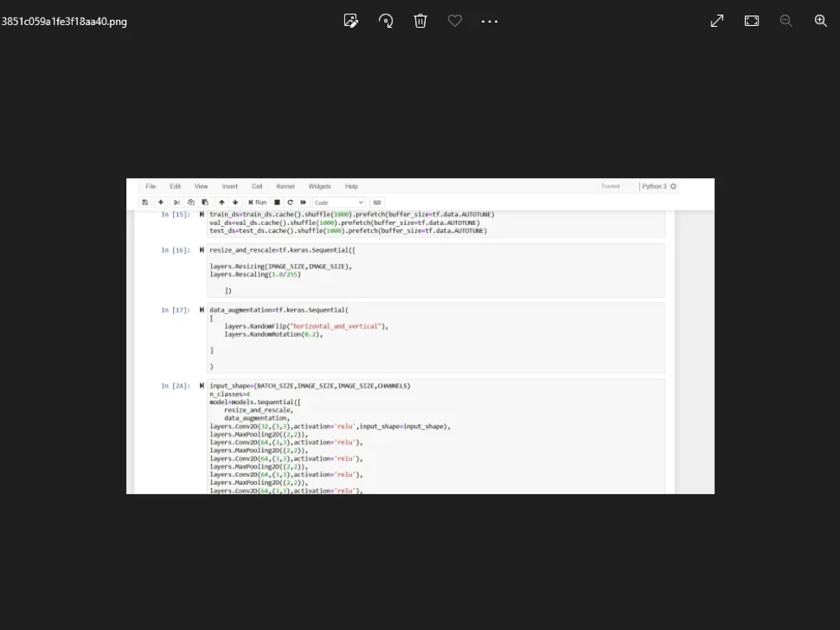Viewport: 840px width, 630px height.
Task: Toggle fit-to-window view icon
Action: click(x=752, y=21)
